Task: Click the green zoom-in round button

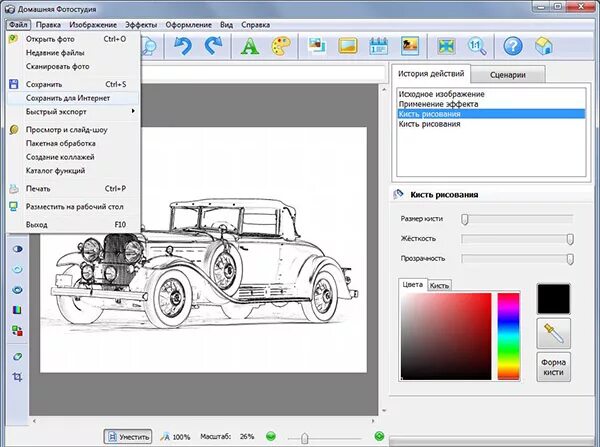Action: click(379, 436)
